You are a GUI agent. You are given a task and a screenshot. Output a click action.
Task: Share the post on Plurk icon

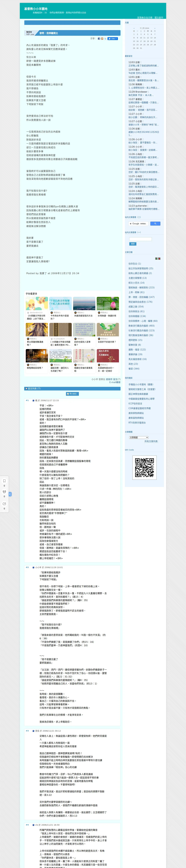click(102, 39)
